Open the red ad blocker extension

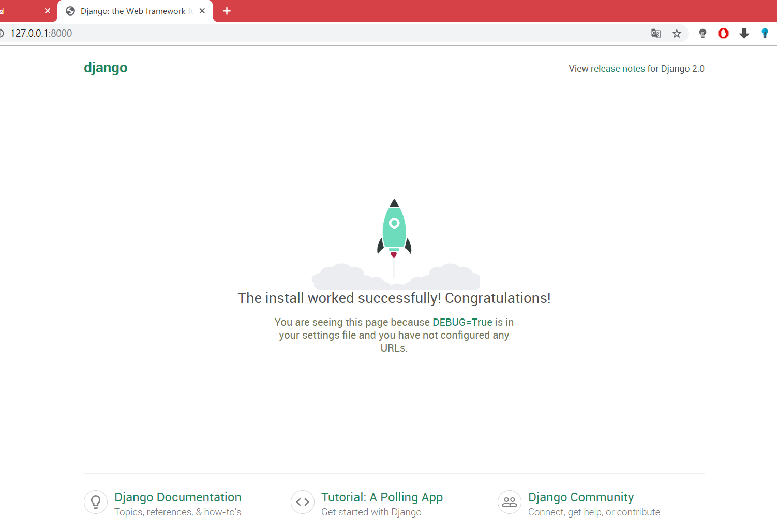pos(723,34)
